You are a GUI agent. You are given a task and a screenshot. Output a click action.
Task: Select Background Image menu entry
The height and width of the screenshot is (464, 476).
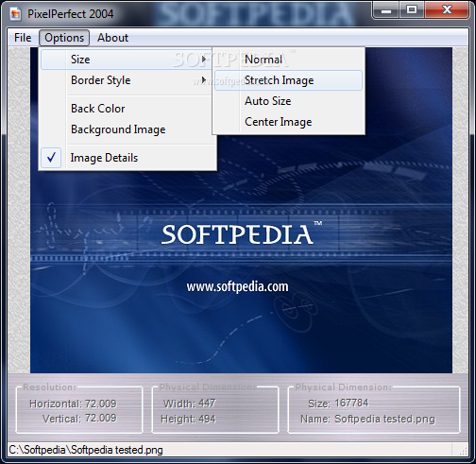click(x=127, y=129)
